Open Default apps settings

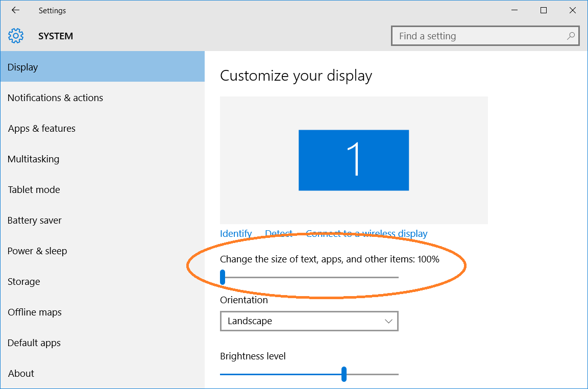pos(34,343)
